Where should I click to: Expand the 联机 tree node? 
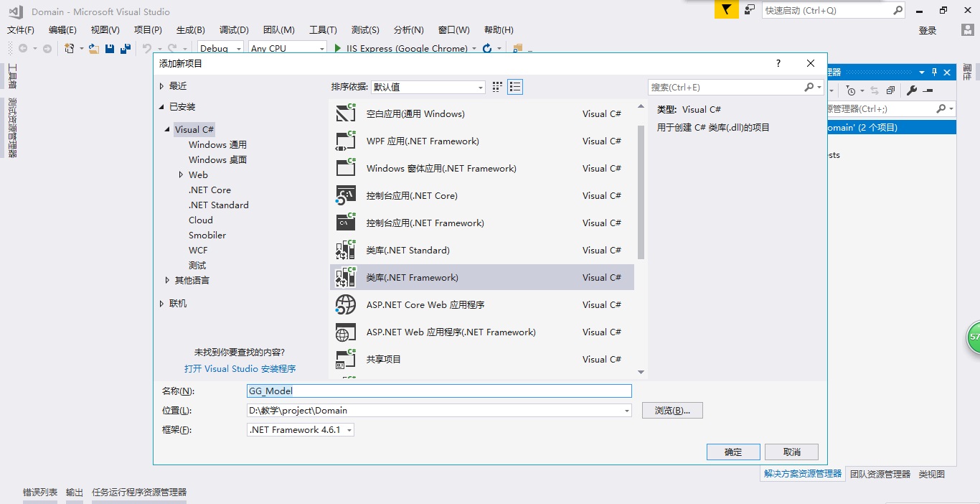[x=161, y=303]
